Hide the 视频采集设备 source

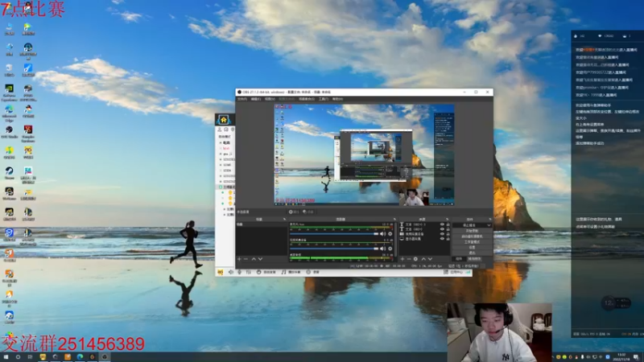click(442, 234)
